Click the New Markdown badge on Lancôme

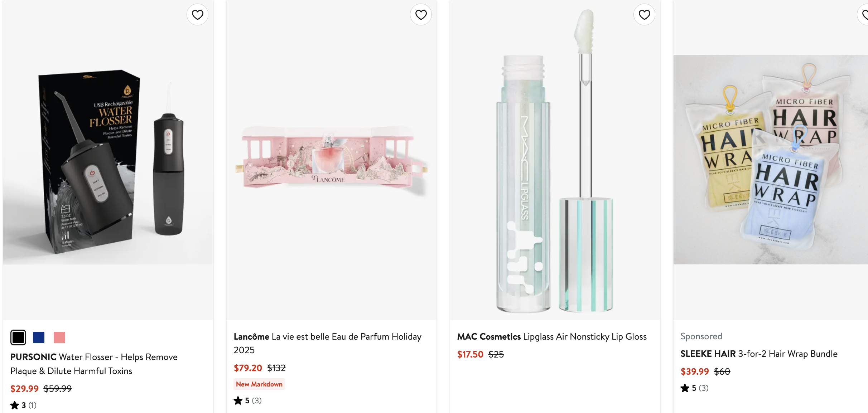tap(259, 384)
